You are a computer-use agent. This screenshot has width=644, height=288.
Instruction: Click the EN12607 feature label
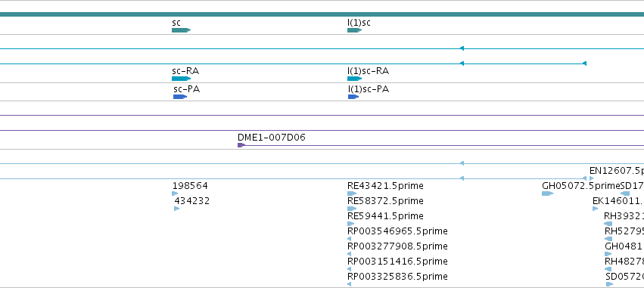click(x=617, y=171)
